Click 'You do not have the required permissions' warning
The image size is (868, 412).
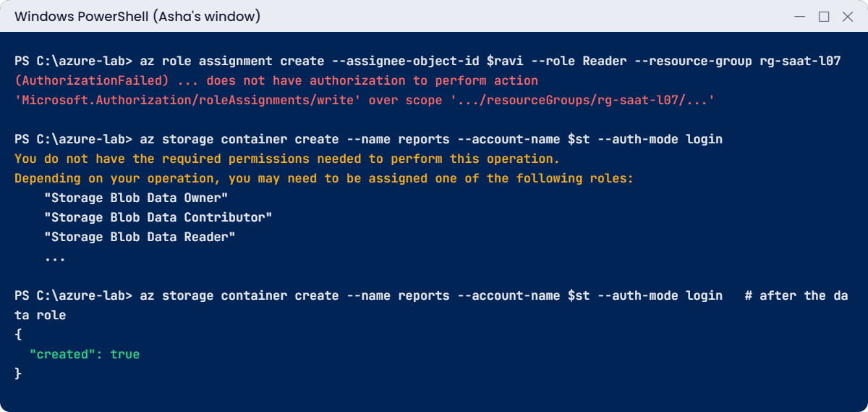tap(287, 159)
